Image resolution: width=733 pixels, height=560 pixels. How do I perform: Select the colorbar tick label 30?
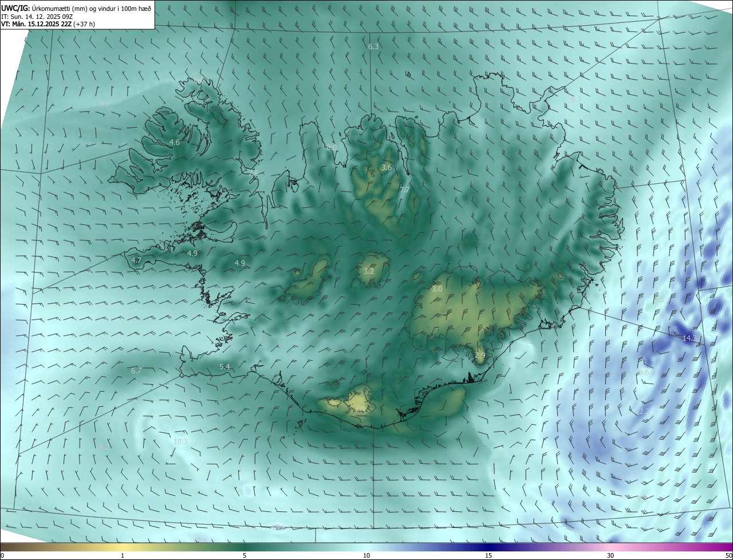pos(610,555)
